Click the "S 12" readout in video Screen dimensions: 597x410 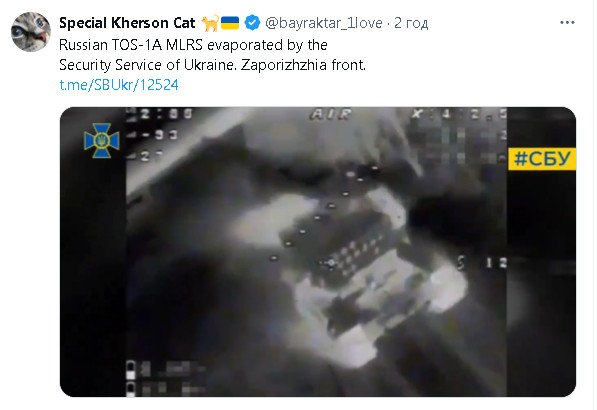[482, 263]
